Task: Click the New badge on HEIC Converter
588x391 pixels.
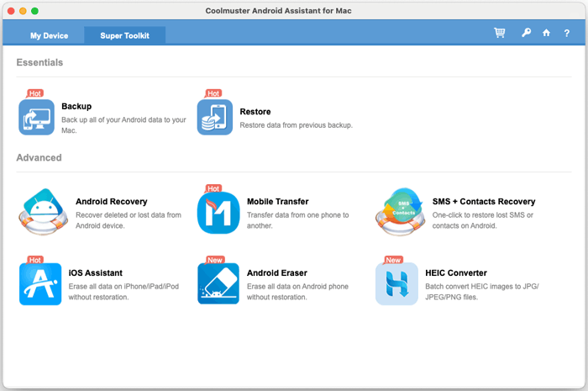Action: (393, 260)
